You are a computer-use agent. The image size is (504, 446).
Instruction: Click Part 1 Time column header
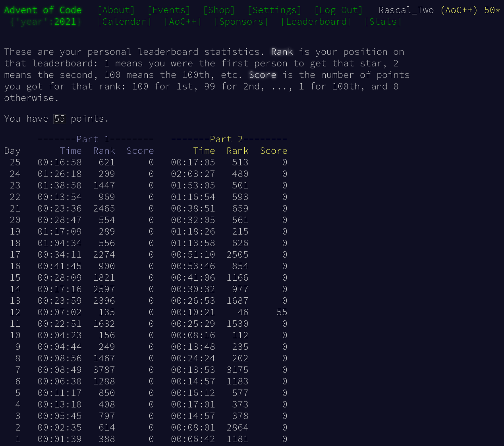(71, 151)
